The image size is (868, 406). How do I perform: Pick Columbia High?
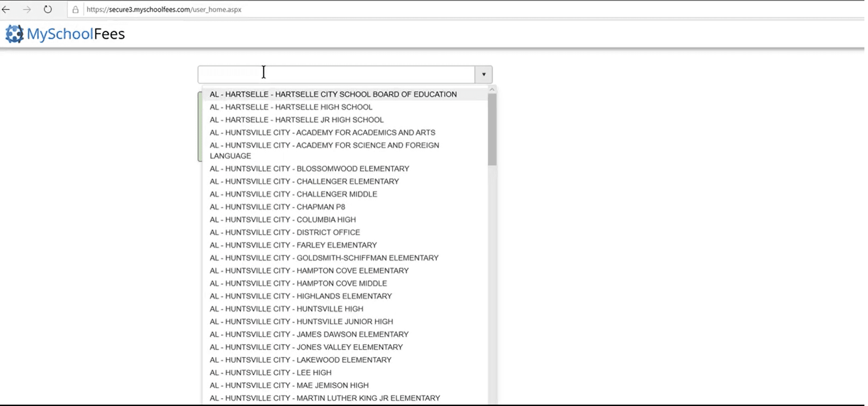(x=345, y=219)
